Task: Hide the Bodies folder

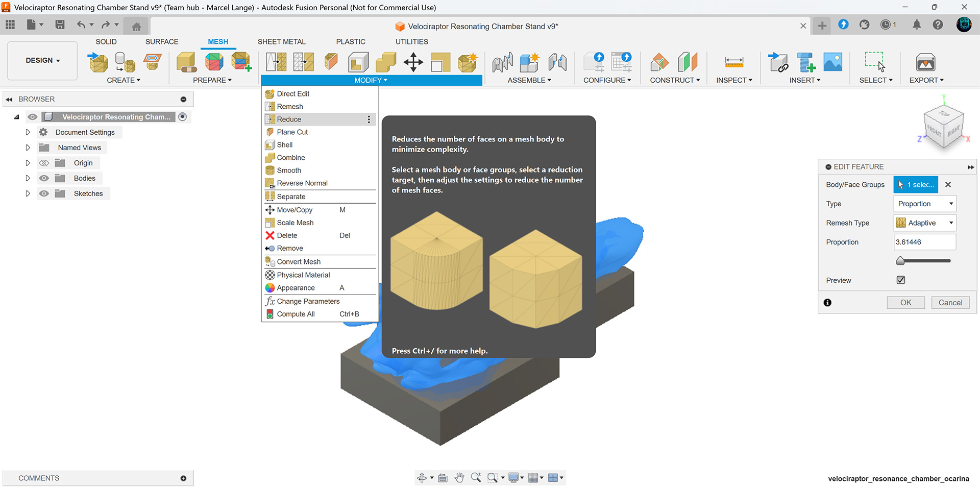Action: 44,178
